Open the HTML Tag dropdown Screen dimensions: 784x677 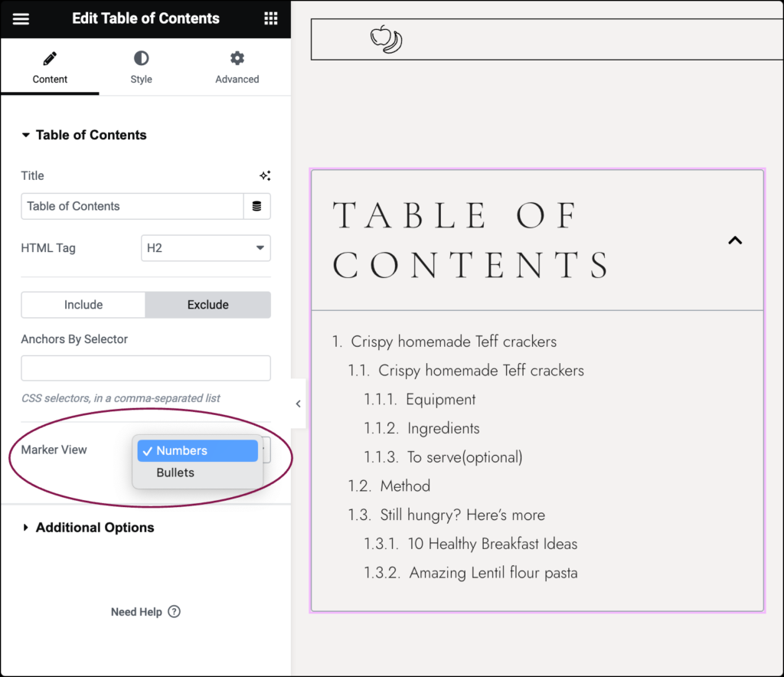click(x=205, y=247)
